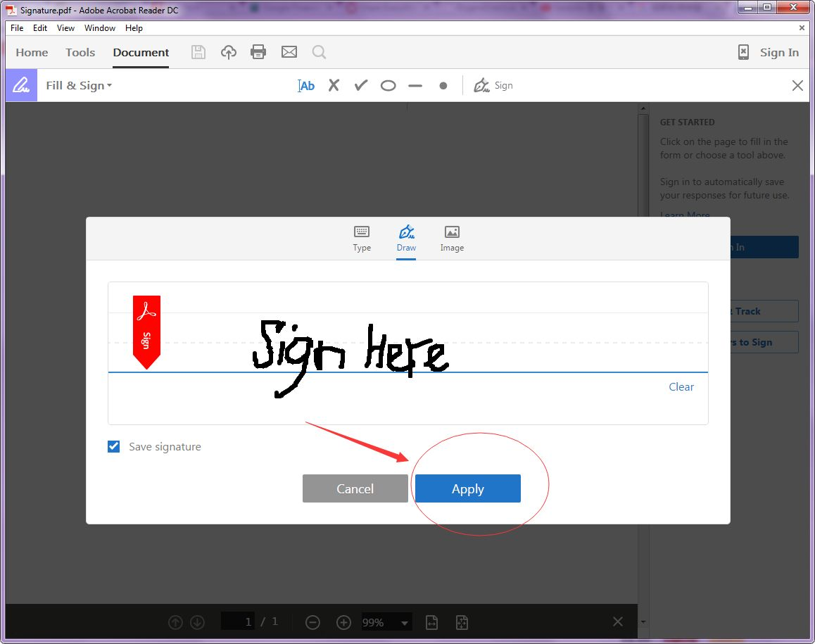Click the blue Sign In panel button
Viewport: 815px width, 644px height.
pyautogui.click(x=764, y=247)
